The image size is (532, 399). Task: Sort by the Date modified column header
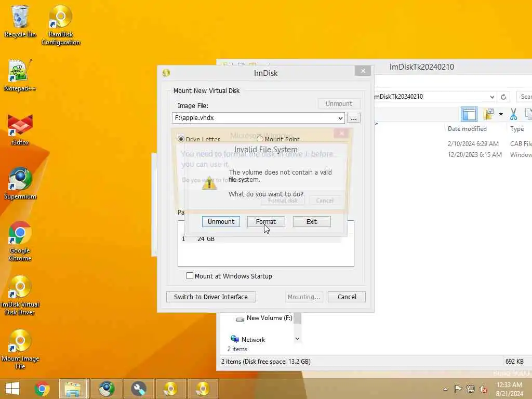pos(467,129)
